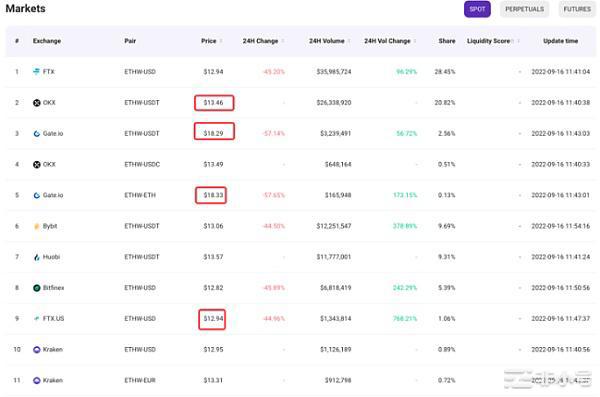Click the Share column header

[x=447, y=41]
